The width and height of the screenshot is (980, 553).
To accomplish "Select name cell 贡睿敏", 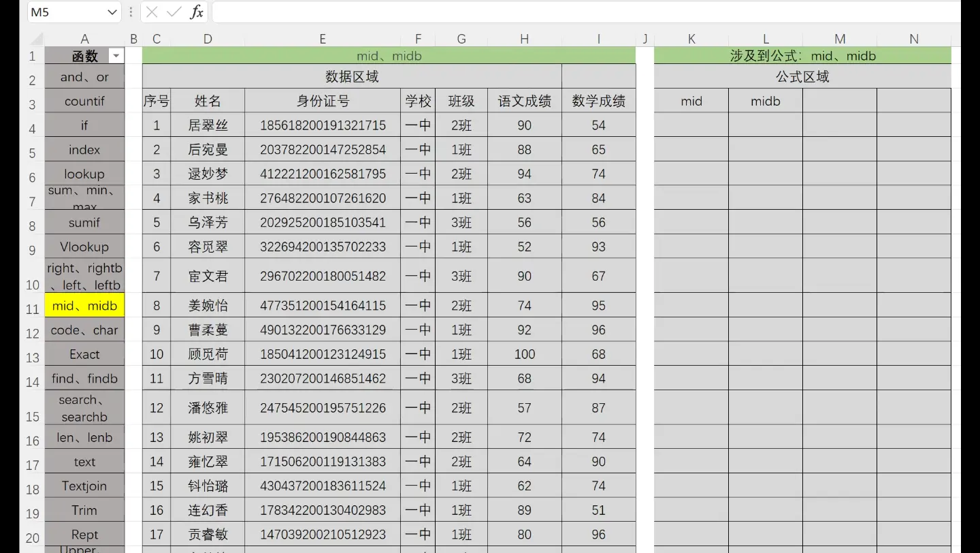I will 208,535.
